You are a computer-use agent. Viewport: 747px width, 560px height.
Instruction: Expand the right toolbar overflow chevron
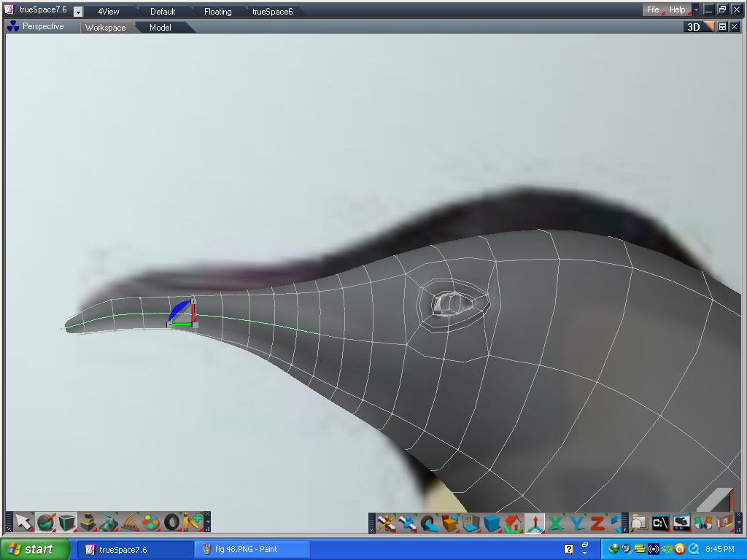click(740, 524)
